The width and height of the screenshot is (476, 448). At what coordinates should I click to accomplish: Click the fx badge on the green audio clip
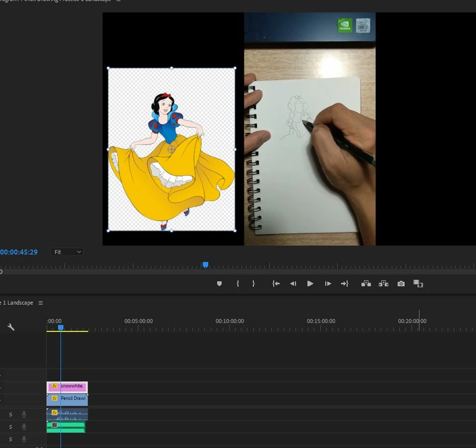(55, 425)
